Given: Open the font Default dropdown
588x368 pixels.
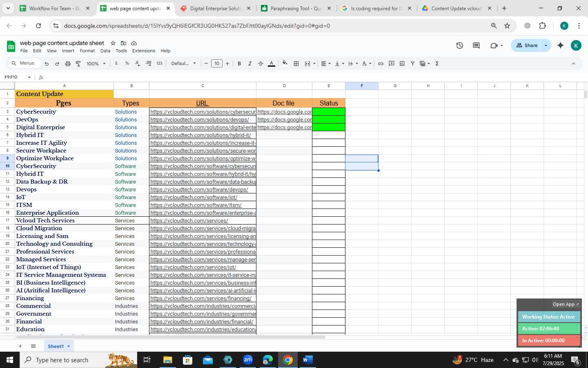Looking at the screenshot, I should [184, 63].
